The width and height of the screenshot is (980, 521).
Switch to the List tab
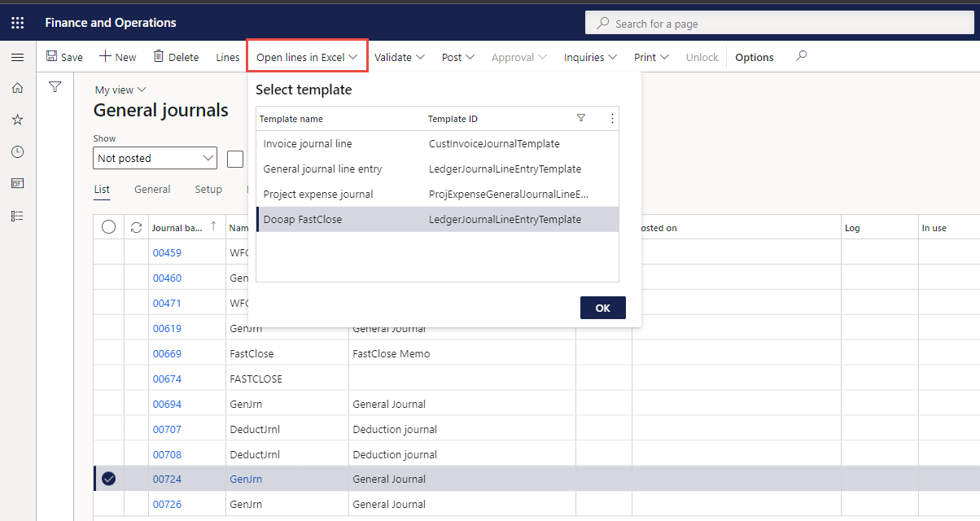point(102,189)
